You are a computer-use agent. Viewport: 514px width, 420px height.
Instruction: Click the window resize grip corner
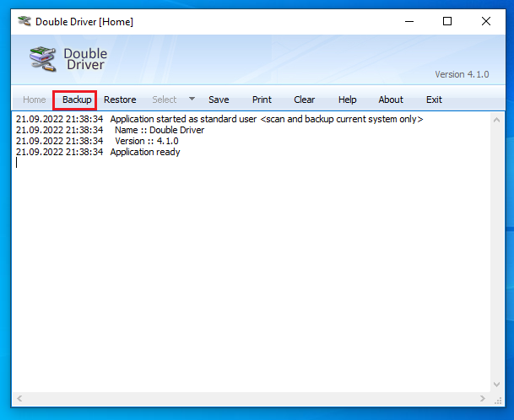point(498,401)
